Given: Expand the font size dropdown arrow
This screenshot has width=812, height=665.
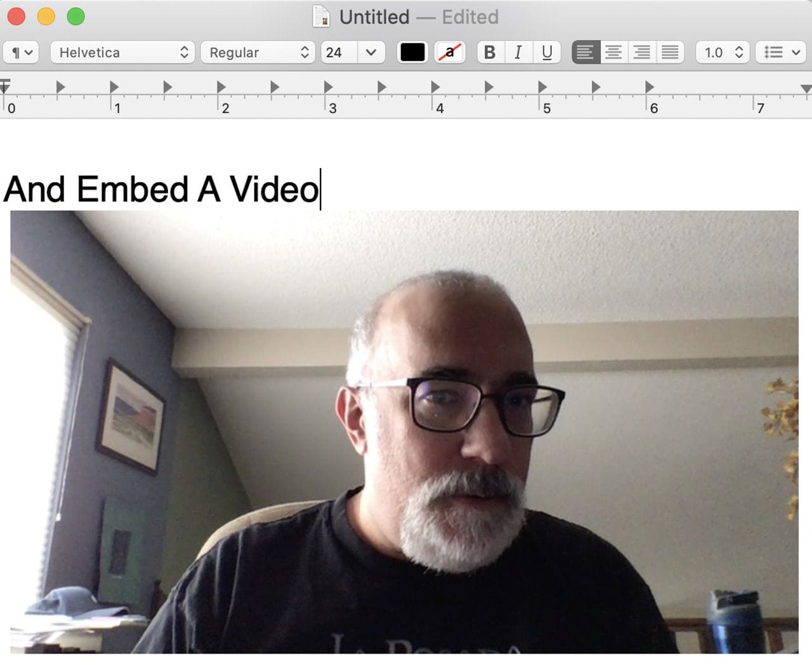Looking at the screenshot, I should [372, 53].
